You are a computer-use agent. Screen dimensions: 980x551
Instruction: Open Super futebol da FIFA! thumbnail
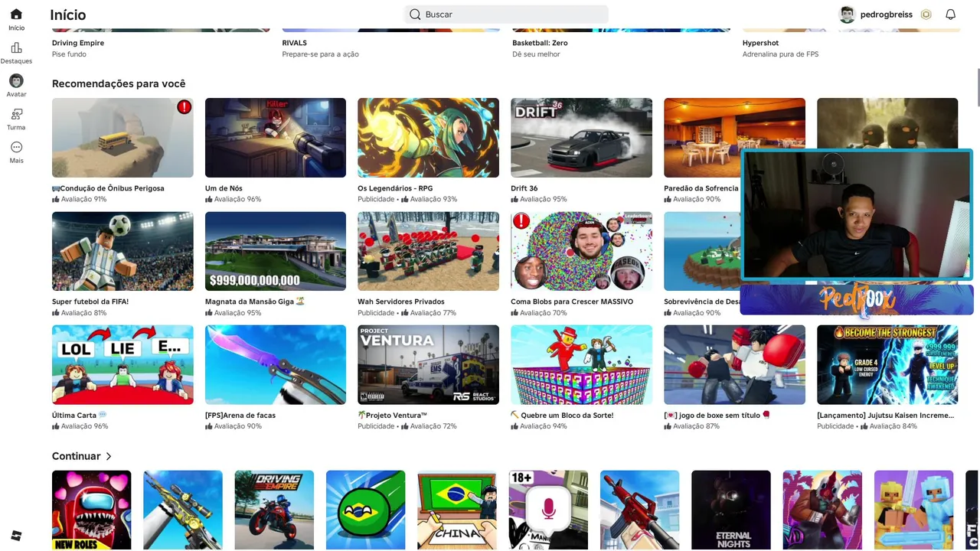click(122, 251)
